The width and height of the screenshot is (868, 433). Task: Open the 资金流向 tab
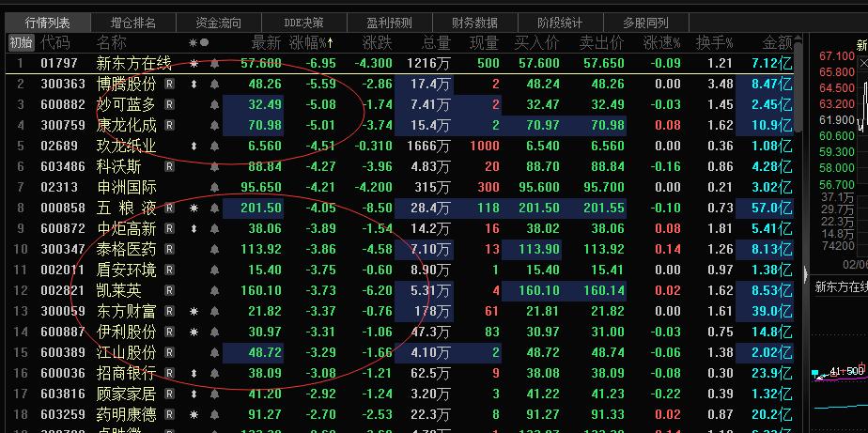click(x=218, y=23)
